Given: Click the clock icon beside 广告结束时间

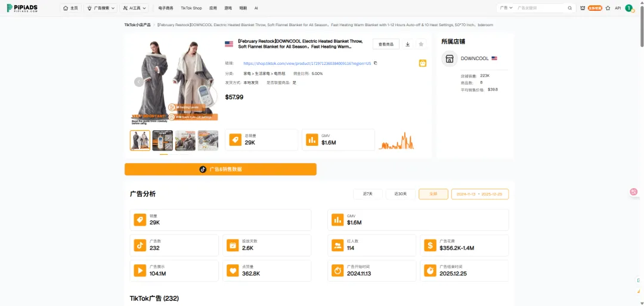Looking at the screenshot, I should click(431, 271).
